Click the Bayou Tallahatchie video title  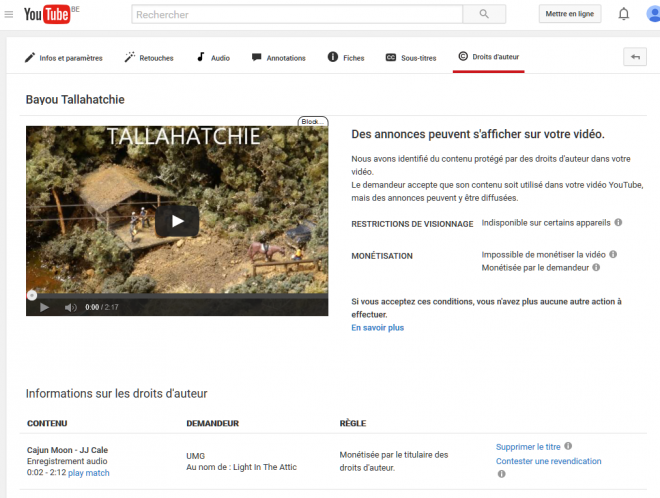point(75,99)
